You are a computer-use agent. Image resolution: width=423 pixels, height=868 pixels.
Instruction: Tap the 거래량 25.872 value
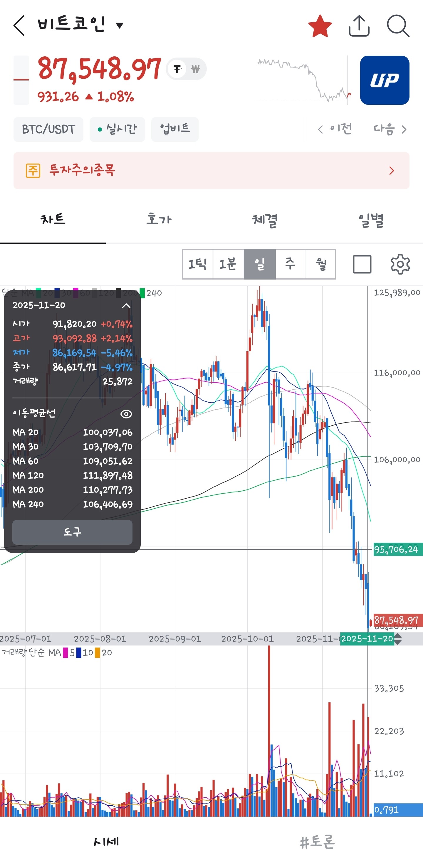pos(117,381)
